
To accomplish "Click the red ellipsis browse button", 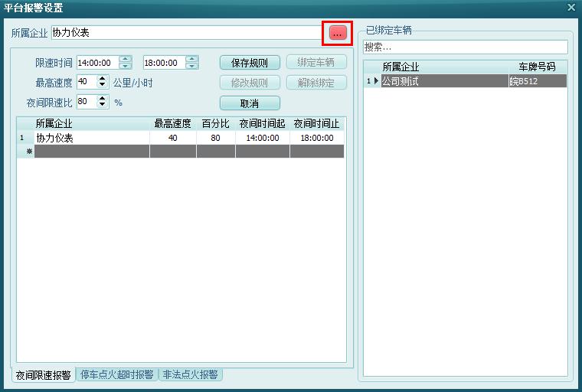I will [x=337, y=33].
